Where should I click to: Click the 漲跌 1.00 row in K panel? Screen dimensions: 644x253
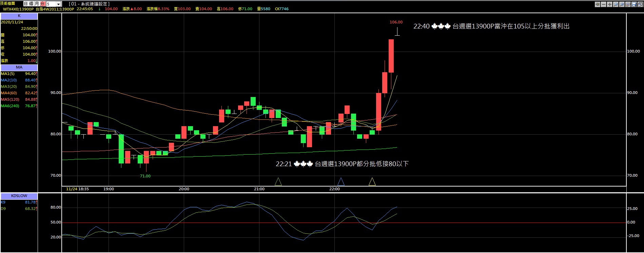[19, 61]
